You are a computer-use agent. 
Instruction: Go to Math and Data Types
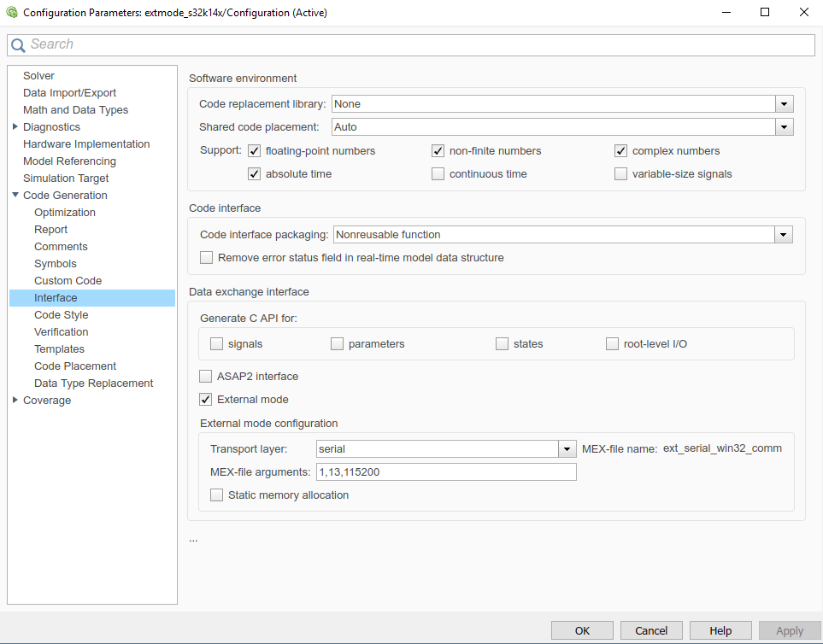pos(75,109)
